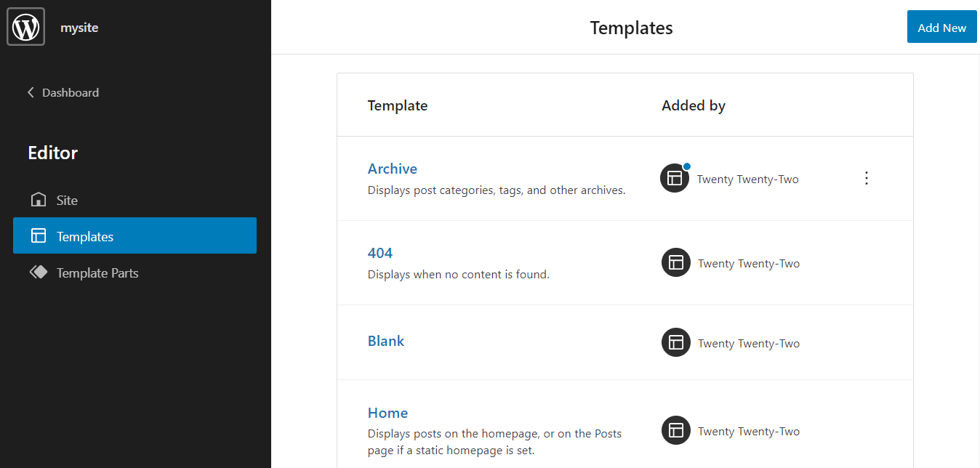Select the Template Parts diamond icon
The image size is (980, 468).
coord(37,272)
